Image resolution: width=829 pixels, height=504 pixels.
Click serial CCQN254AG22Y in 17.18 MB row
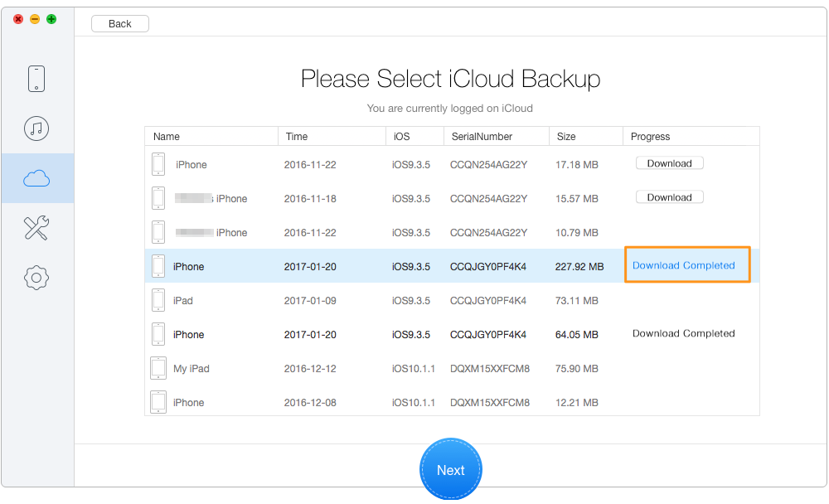pos(488,165)
